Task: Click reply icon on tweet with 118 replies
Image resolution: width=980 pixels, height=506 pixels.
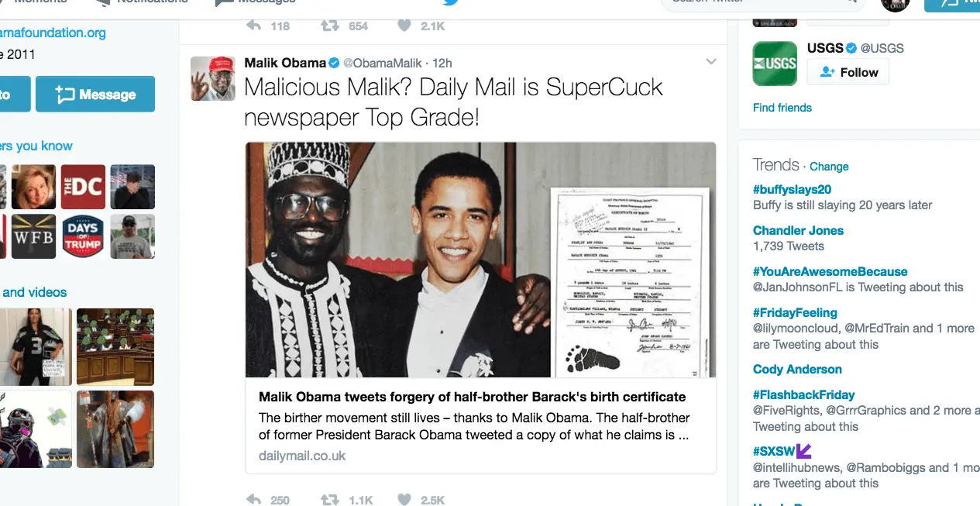Action: (253, 26)
